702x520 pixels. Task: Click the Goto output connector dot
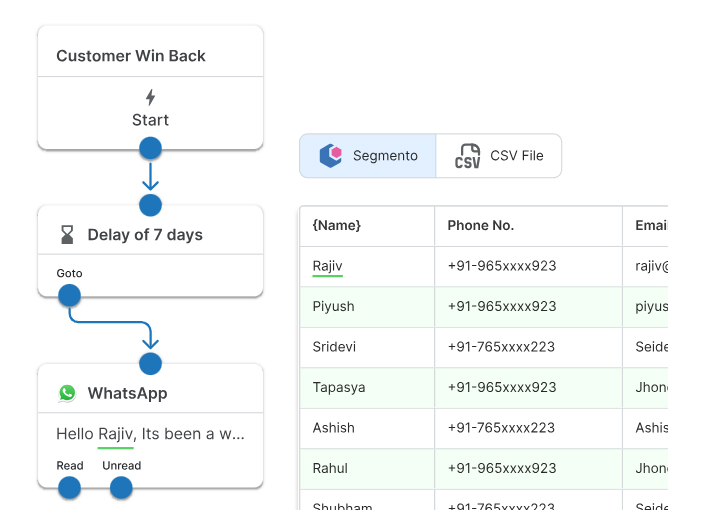69,295
